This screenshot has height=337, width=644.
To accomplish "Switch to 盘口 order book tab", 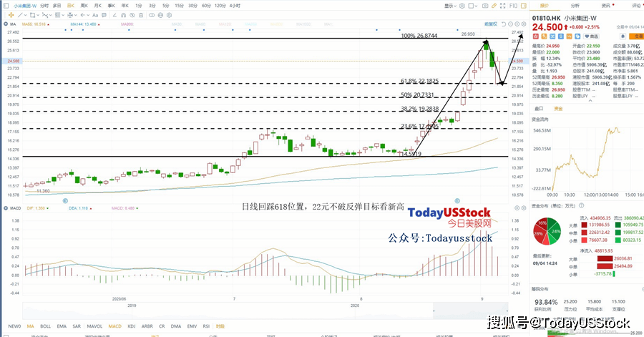I will point(538,109).
